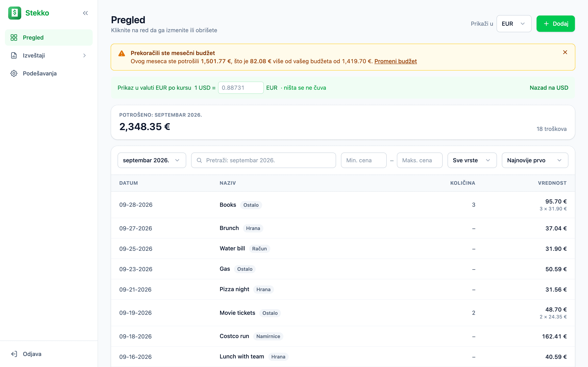
Task: Click the Izveštaji report document icon
Action: point(14,56)
